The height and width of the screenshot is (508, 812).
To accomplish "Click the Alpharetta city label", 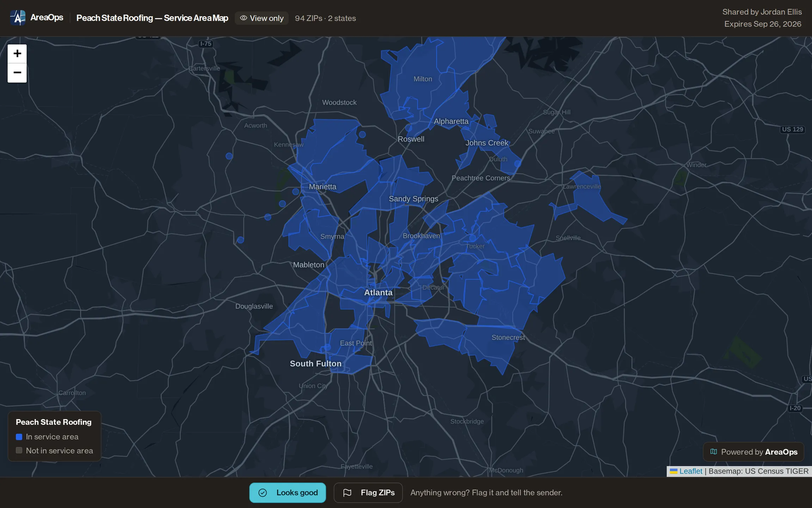I will [451, 121].
